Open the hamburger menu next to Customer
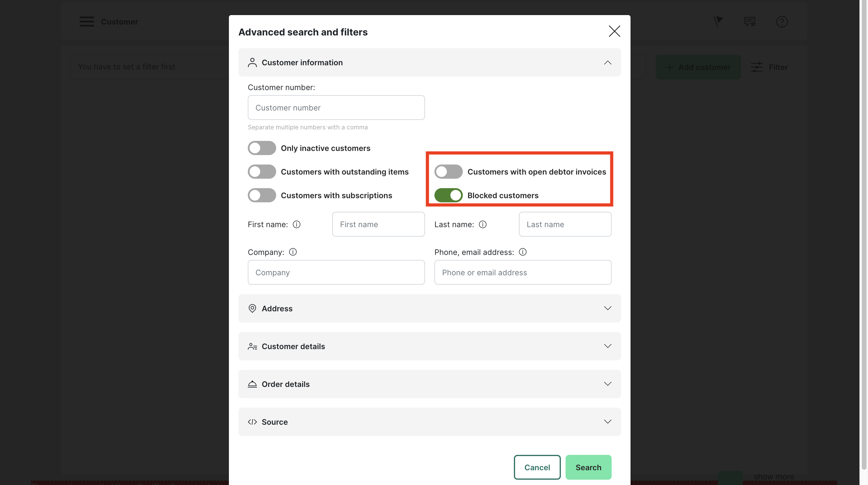Image resolution: width=868 pixels, height=485 pixels. pyautogui.click(x=87, y=22)
